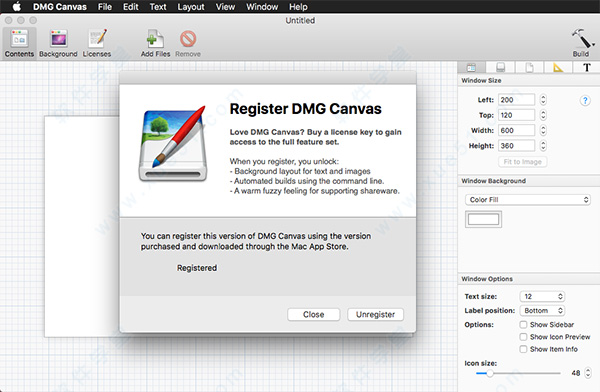Click the Window Size section header
600x392 pixels.
click(x=481, y=80)
